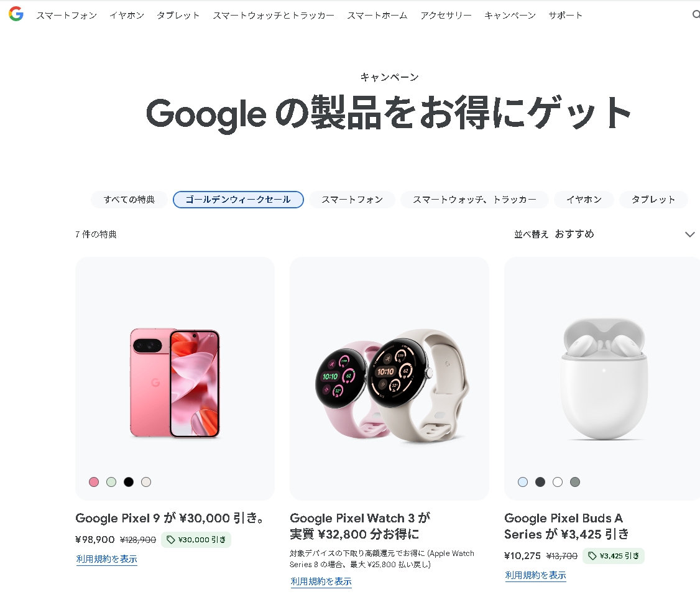Screen dimensions: 700x602
Task: Select the すべての特典 filter chip
Action: point(129,200)
